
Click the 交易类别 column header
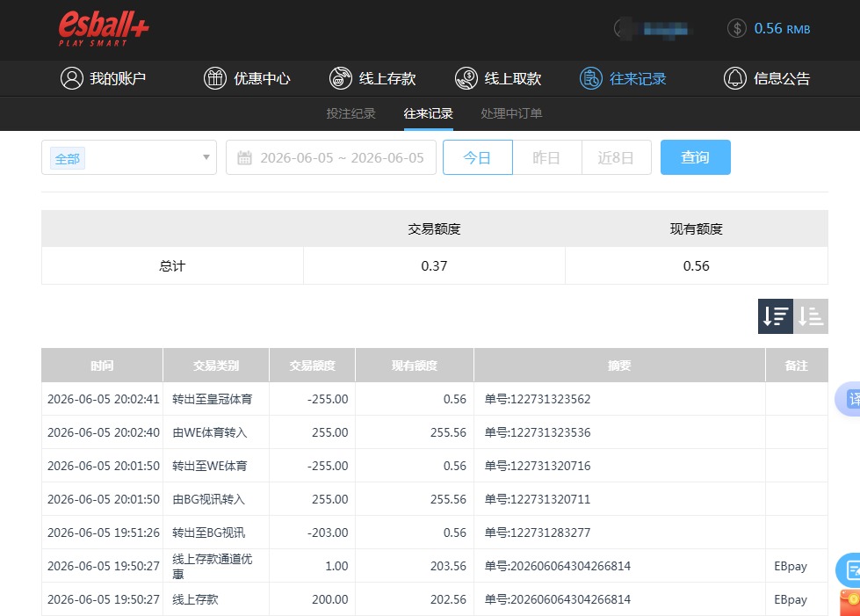click(216, 366)
